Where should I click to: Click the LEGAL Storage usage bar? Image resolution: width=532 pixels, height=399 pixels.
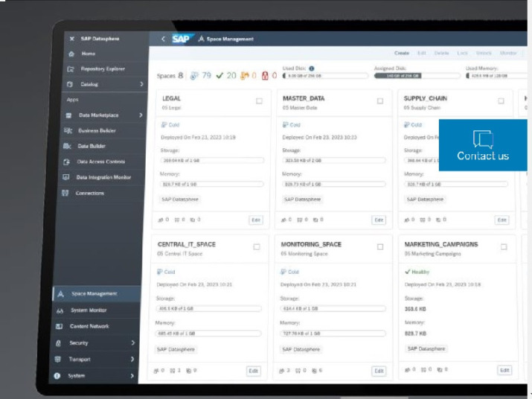tap(212, 160)
